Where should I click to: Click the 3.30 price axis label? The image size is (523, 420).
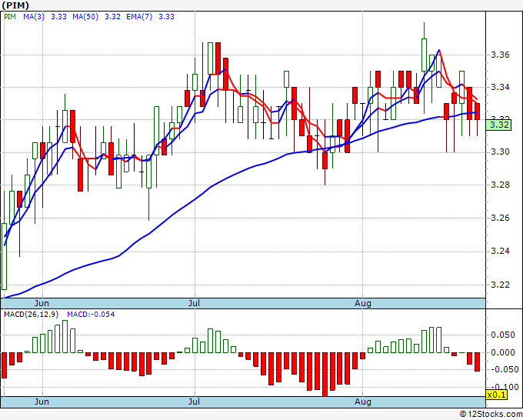(501, 152)
